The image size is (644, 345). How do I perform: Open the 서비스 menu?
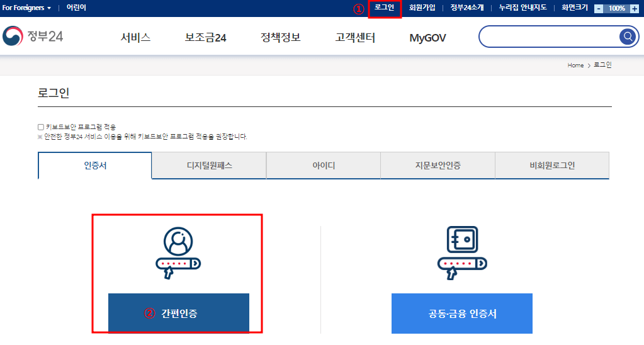(x=135, y=37)
